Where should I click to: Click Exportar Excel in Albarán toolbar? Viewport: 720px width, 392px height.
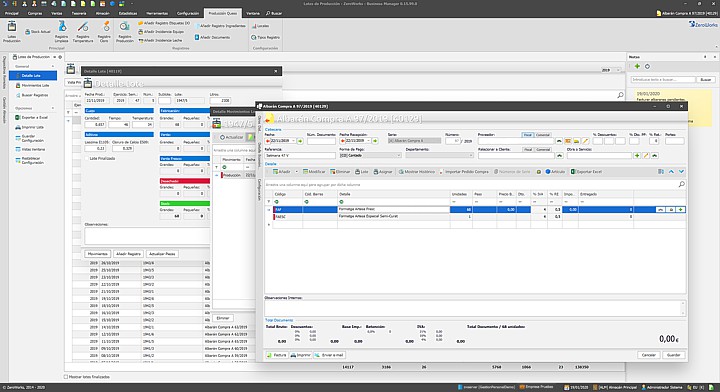click(x=586, y=172)
